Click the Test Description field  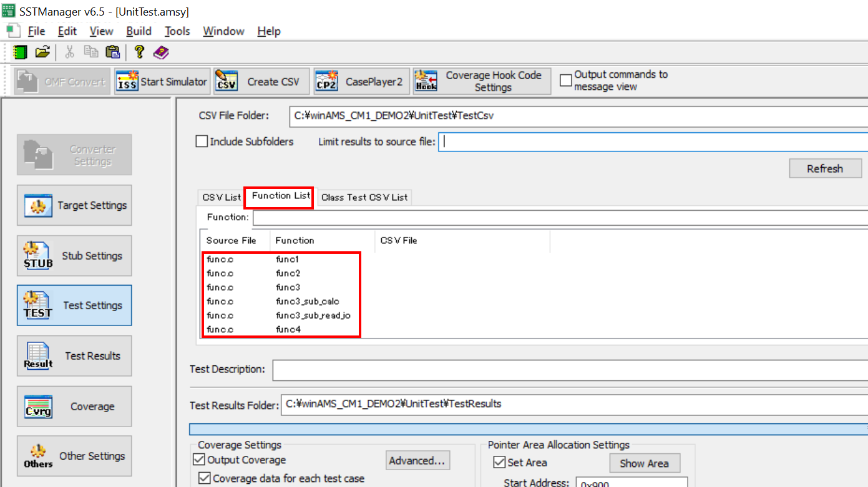570,370
